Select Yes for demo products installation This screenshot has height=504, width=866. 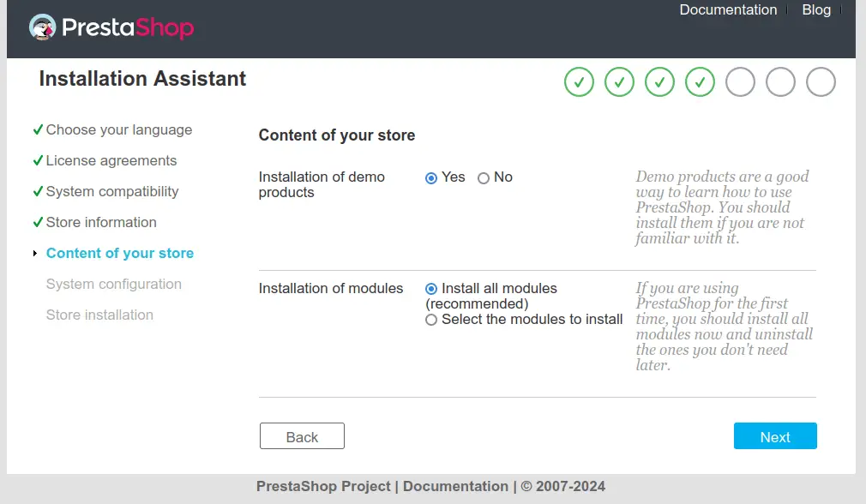(432, 178)
